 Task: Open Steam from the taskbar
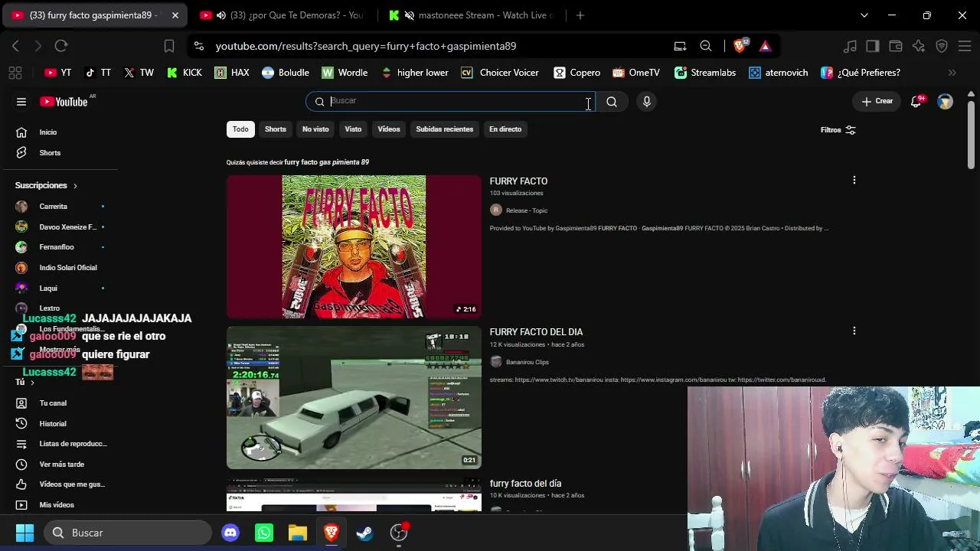365,533
